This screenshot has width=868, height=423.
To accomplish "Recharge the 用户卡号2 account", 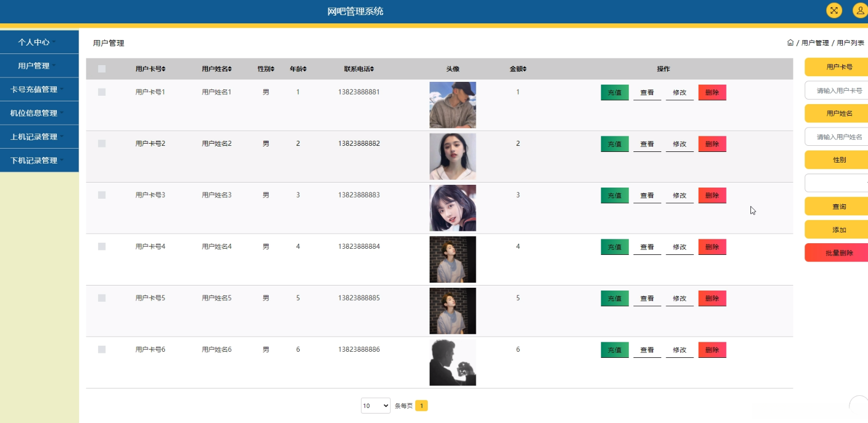I will 615,144.
